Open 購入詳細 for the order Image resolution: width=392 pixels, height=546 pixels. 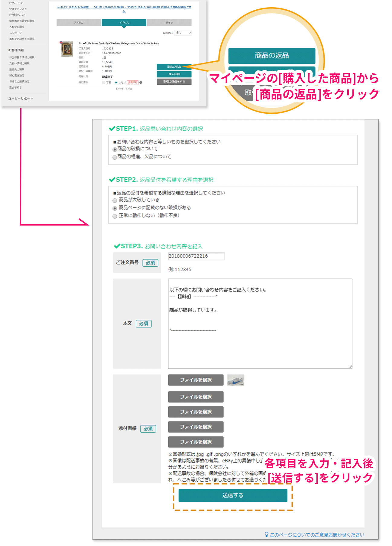(174, 74)
